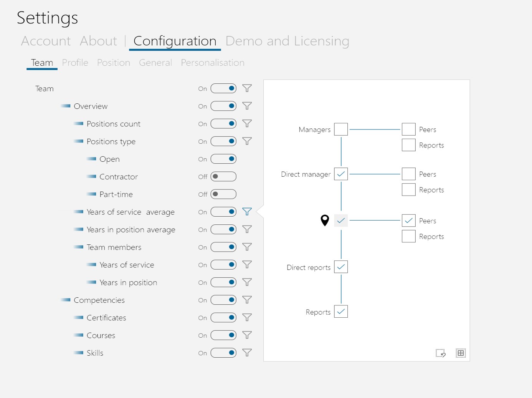The image size is (532, 398).
Task: Collapse the Positions type node
Action: tap(79, 141)
